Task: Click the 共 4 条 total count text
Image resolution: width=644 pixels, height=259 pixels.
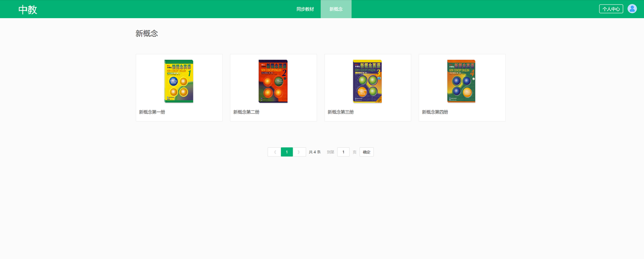Action: [x=315, y=152]
